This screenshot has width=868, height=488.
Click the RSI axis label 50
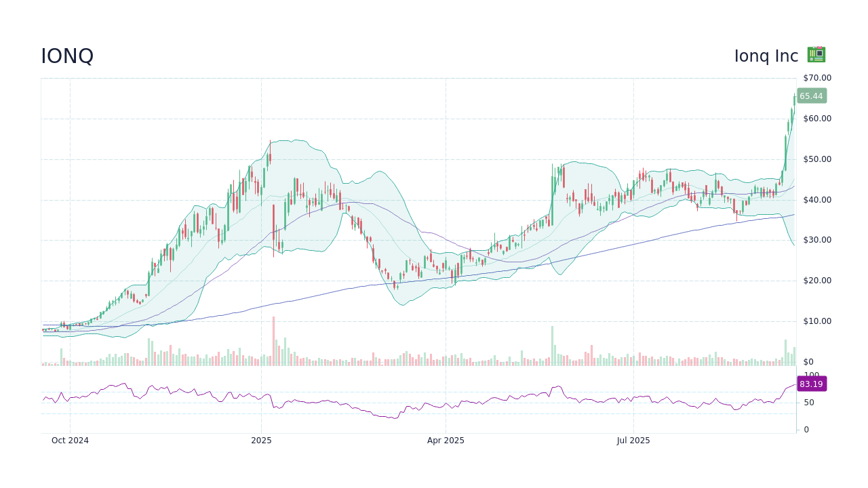(x=810, y=403)
